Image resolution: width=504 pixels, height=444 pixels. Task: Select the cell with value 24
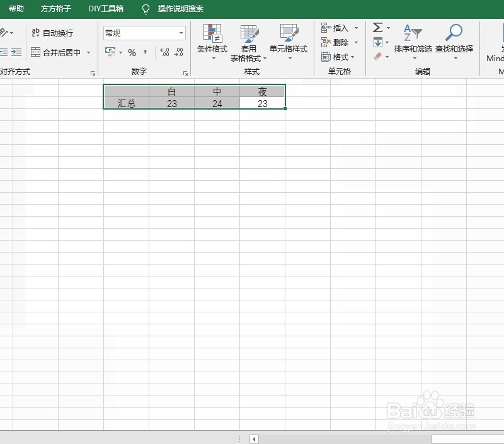[x=217, y=103]
